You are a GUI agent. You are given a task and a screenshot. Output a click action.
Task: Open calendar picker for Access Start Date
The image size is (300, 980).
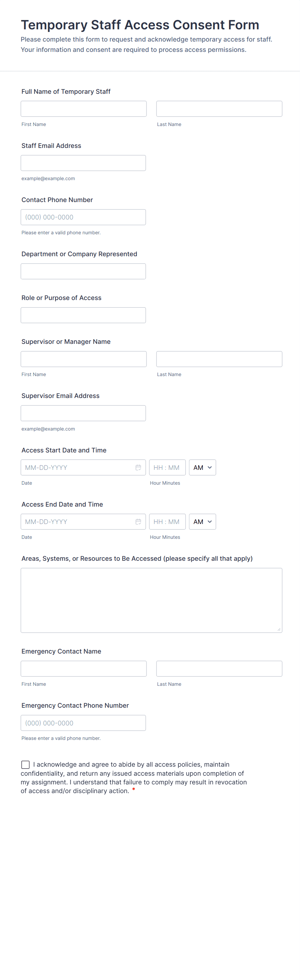tap(138, 468)
